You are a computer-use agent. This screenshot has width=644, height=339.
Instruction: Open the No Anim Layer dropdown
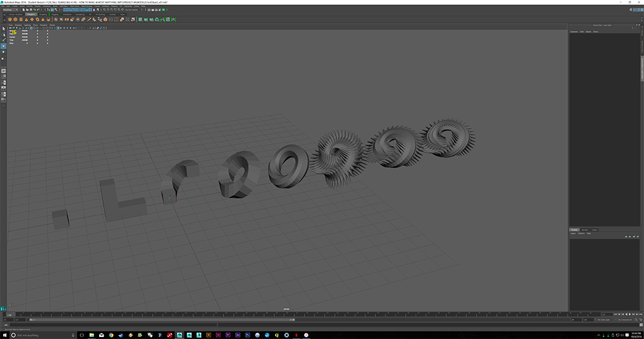click(x=604, y=320)
